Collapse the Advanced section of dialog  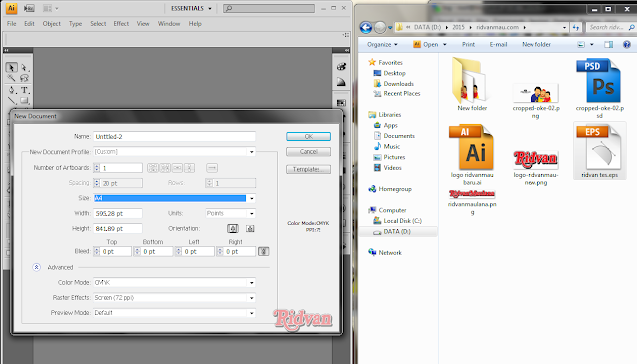pyautogui.click(x=36, y=267)
